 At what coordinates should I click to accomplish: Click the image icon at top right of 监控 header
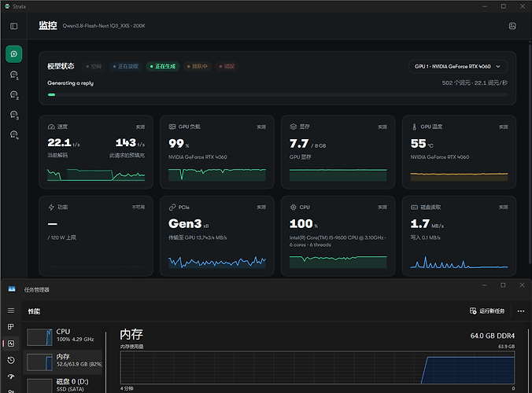pos(512,26)
